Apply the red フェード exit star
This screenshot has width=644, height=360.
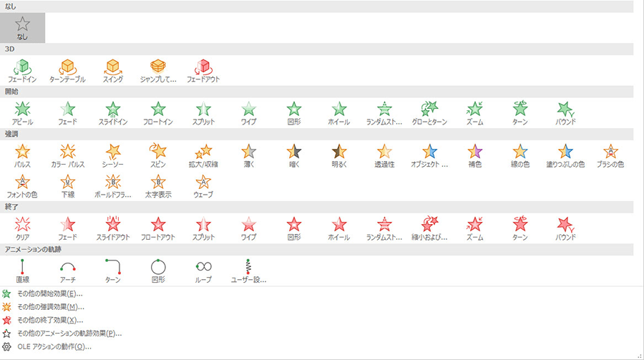click(x=68, y=228)
